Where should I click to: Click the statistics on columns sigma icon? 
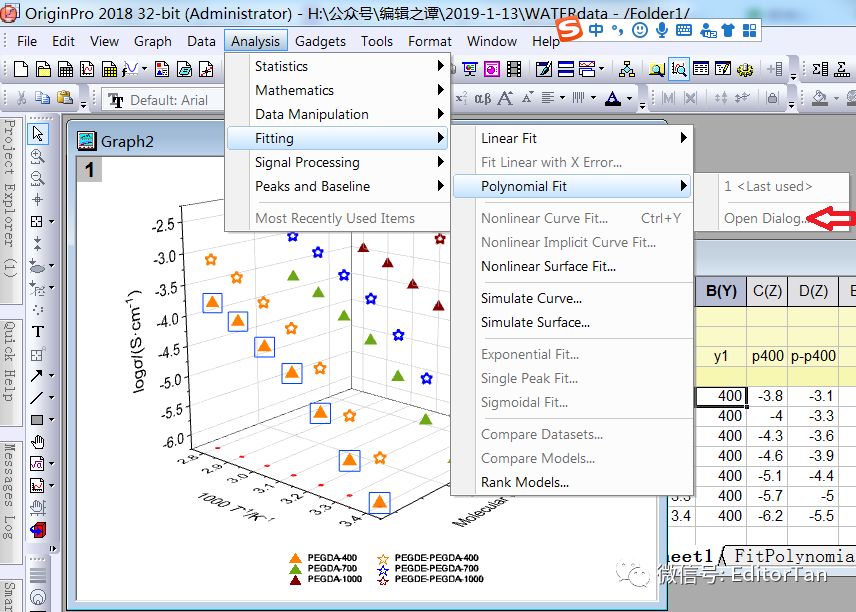click(x=819, y=69)
